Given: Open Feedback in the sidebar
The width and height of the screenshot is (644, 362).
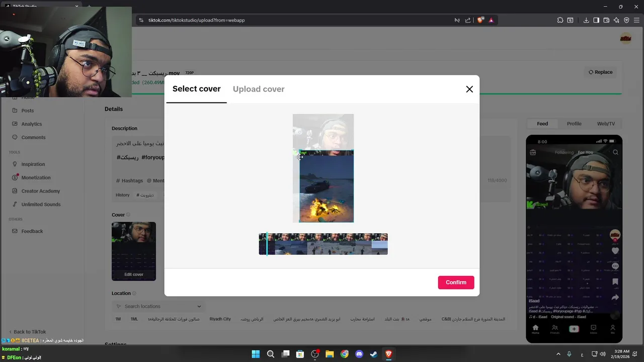Looking at the screenshot, I should coord(32,231).
